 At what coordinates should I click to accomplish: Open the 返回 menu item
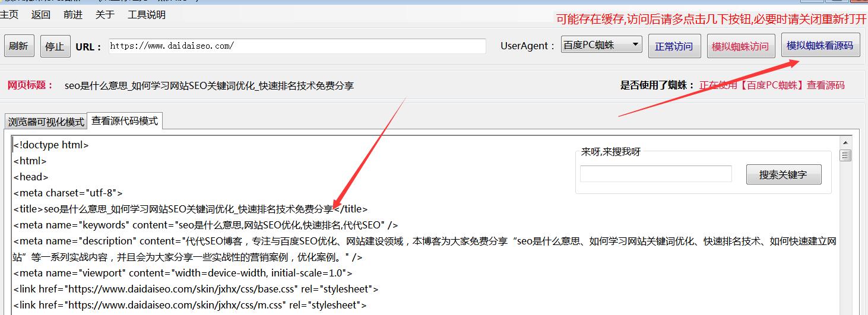tap(41, 15)
